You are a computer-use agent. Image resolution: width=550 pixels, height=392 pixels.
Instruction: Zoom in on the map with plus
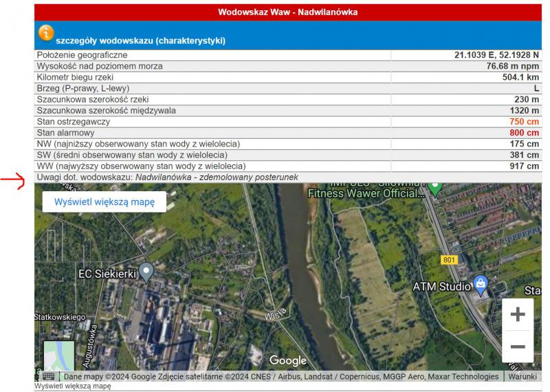[x=518, y=315]
